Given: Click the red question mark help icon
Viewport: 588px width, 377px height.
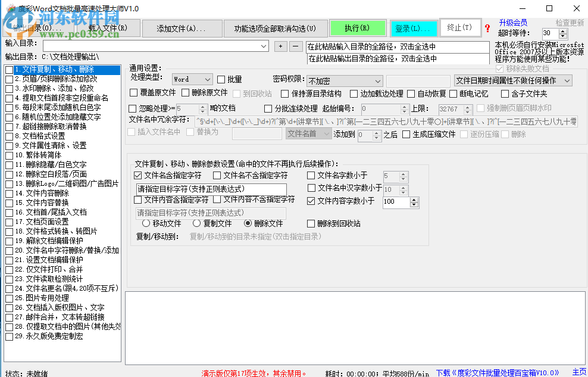Looking at the screenshot, I should (x=487, y=28).
